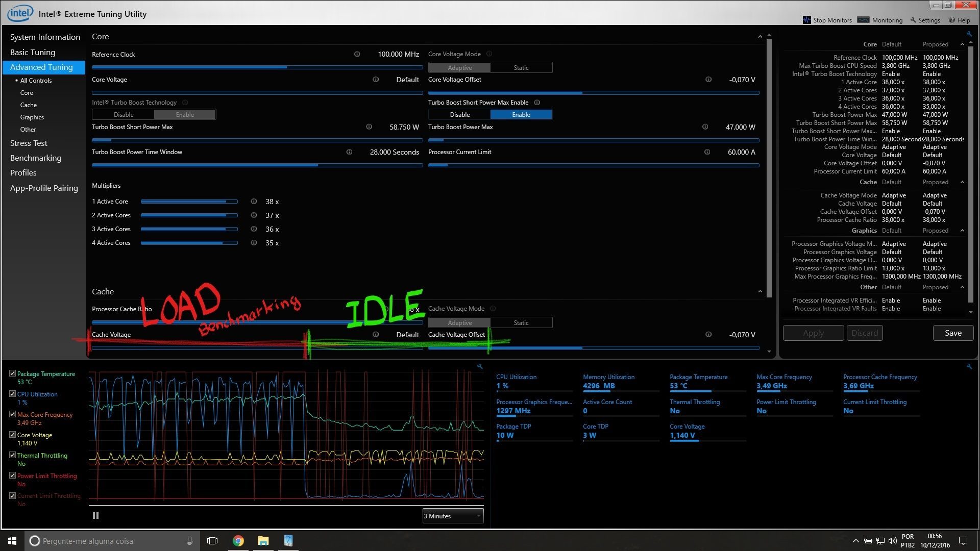Adjust Core Voltage Offset slider

tap(594, 93)
